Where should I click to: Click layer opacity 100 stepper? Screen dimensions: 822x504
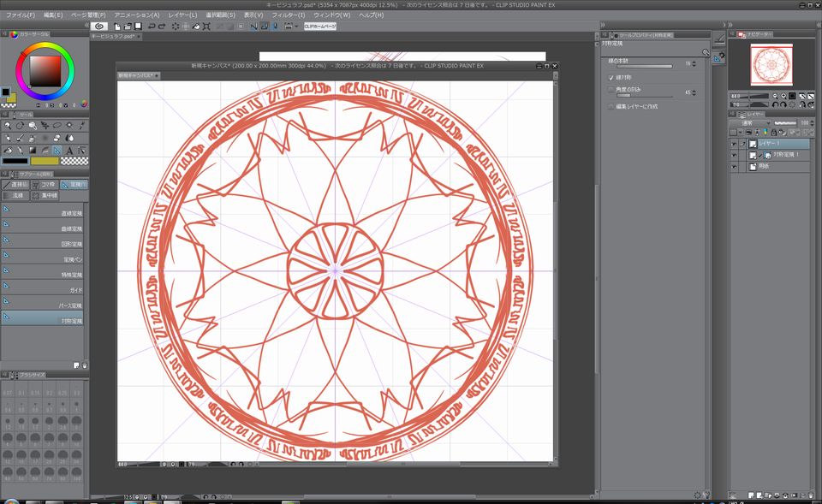tap(813, 123)
